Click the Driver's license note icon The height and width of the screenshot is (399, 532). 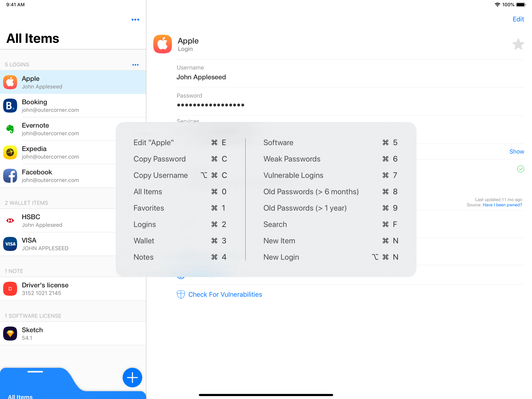(x=10, y=289)
